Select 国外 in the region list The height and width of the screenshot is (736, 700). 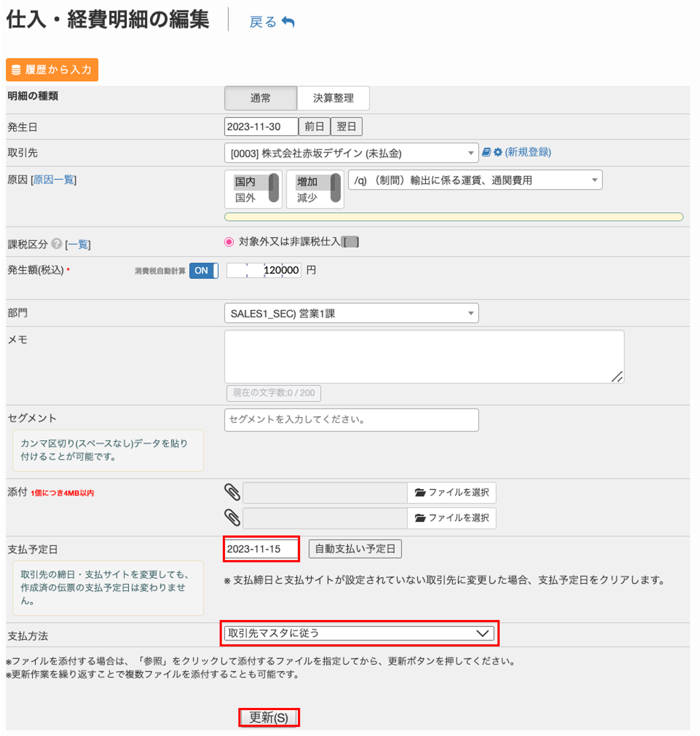point(245,198)
